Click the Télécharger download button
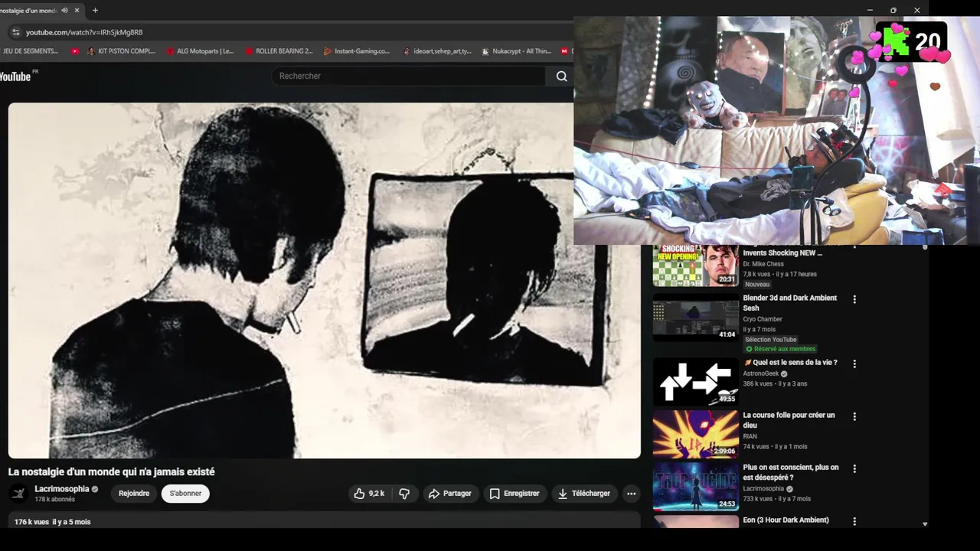980x551 pixels. point(584,494)
